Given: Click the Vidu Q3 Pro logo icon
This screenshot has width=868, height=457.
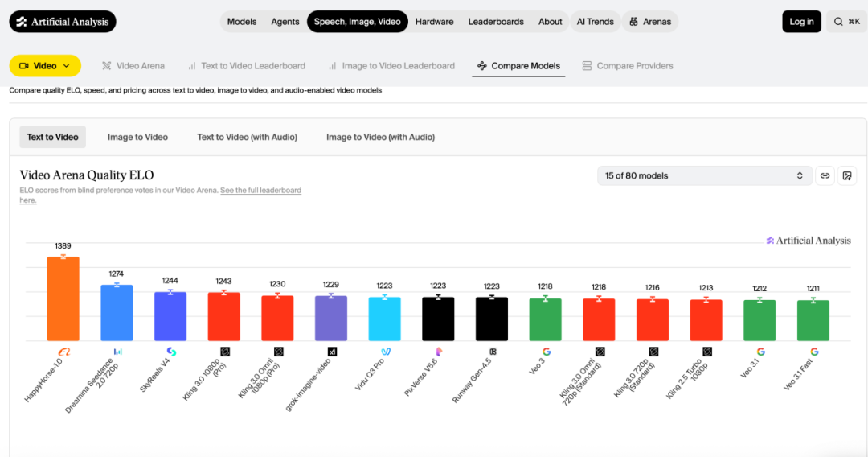Looking at the screenshot, I should pos(385,352).
